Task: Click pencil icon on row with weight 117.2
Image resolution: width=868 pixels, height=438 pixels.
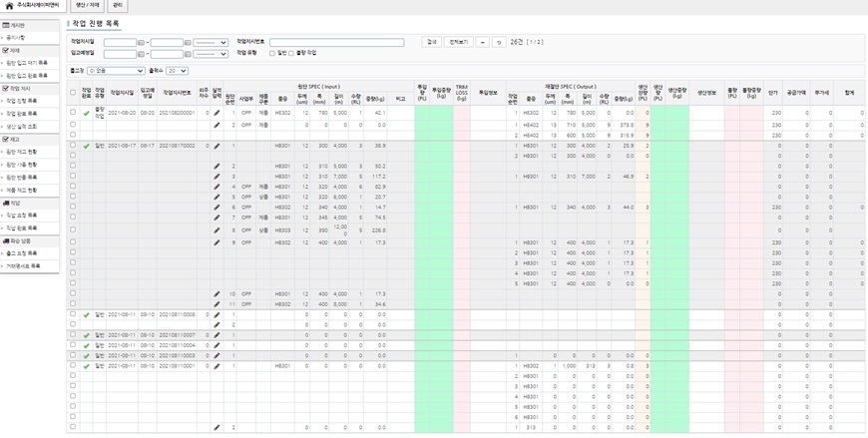Action: coord(217,176)
